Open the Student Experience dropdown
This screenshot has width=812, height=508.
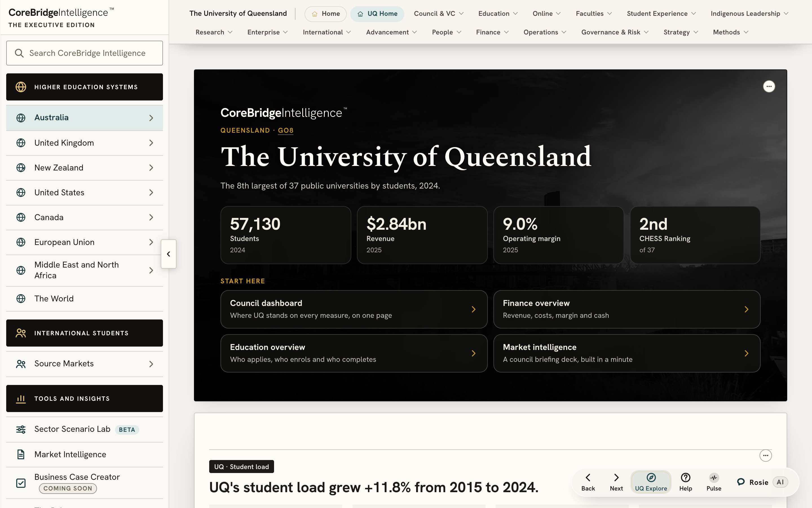pyautogui.click(x=661, y=14)
